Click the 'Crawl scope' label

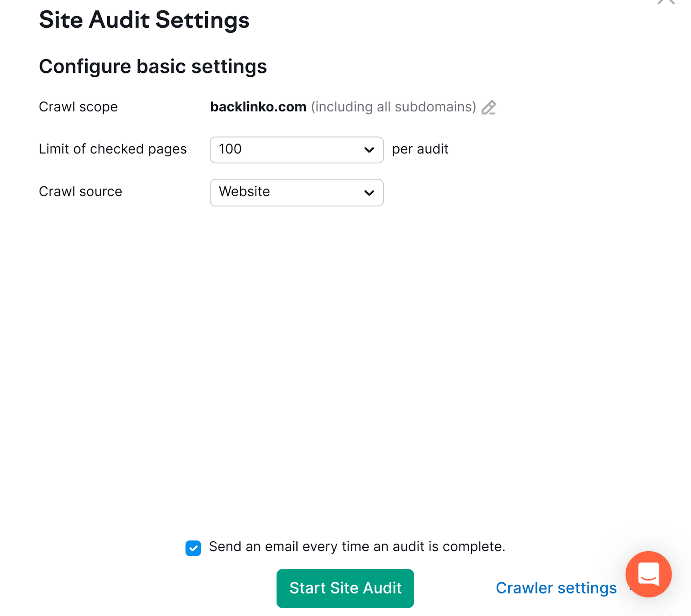(78, 107)
